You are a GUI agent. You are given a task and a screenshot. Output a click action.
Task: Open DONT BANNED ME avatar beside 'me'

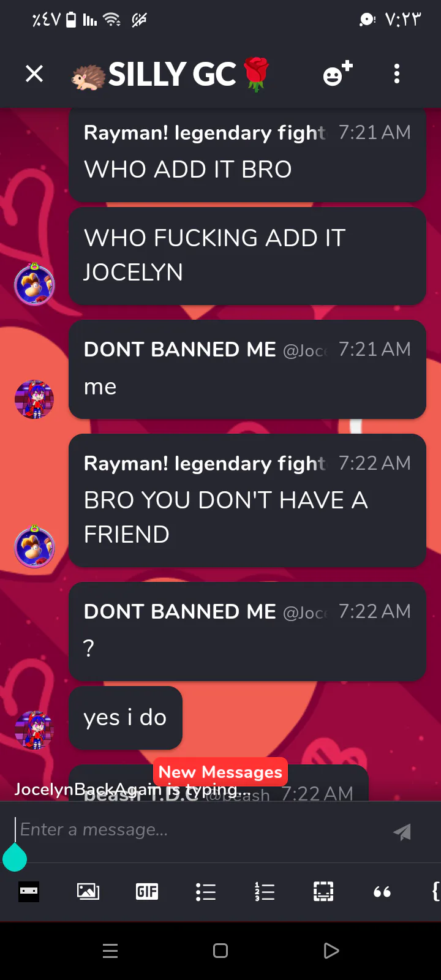pyautogui.click(x=34, y=399)
